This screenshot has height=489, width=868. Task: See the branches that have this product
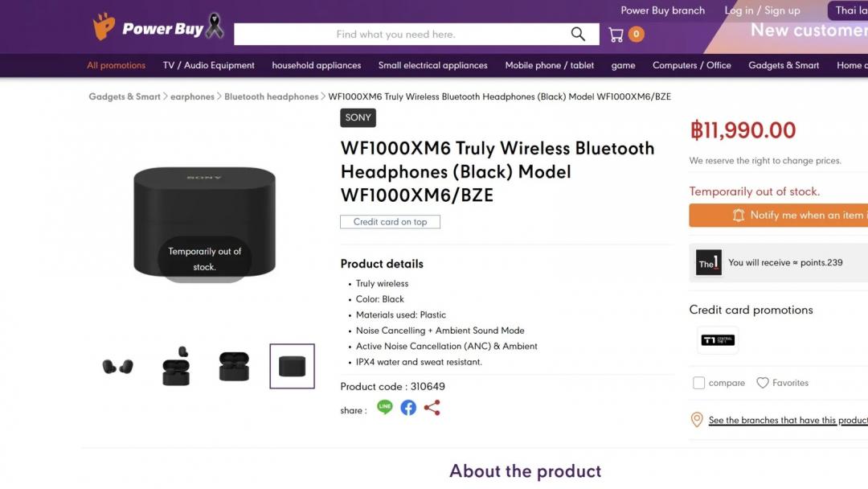tap(788, 420)
